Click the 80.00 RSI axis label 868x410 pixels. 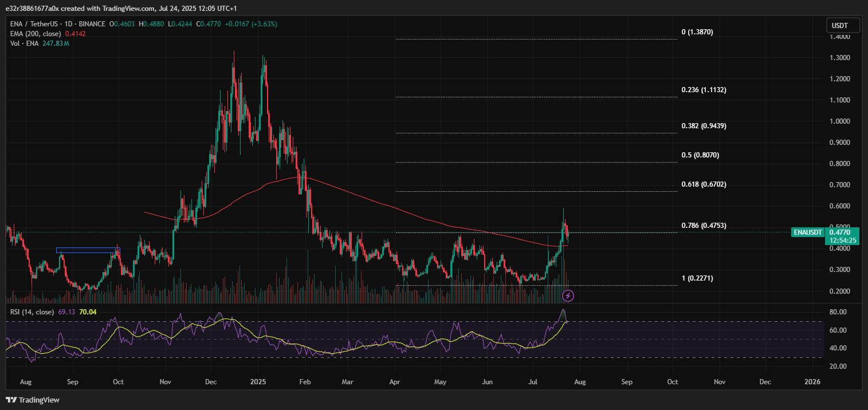coord(838,312)
